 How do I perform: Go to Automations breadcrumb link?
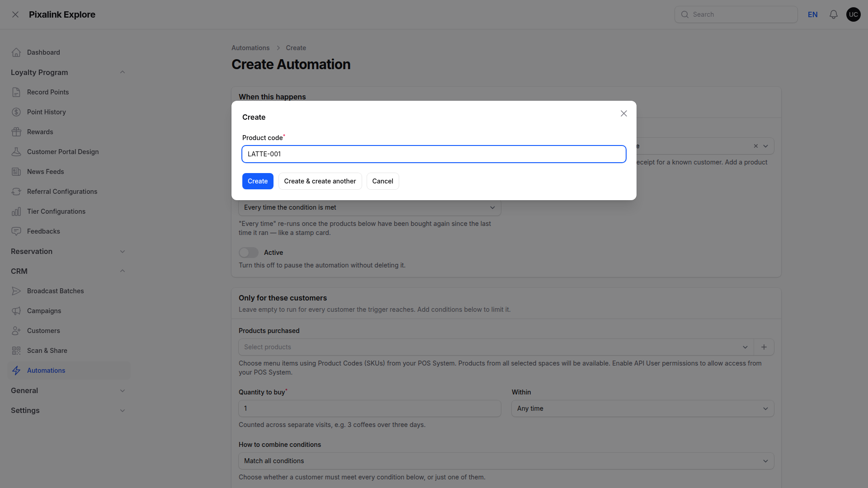click(x=250, y=48)
